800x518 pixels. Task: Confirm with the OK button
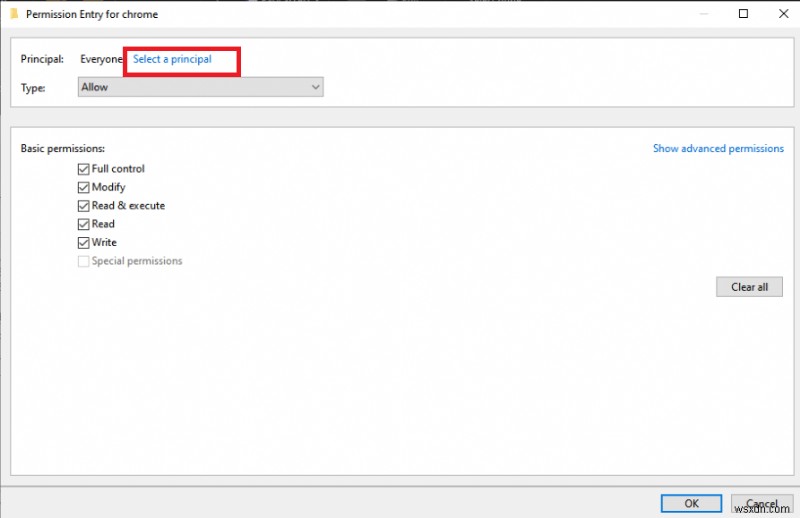[691, 503]
